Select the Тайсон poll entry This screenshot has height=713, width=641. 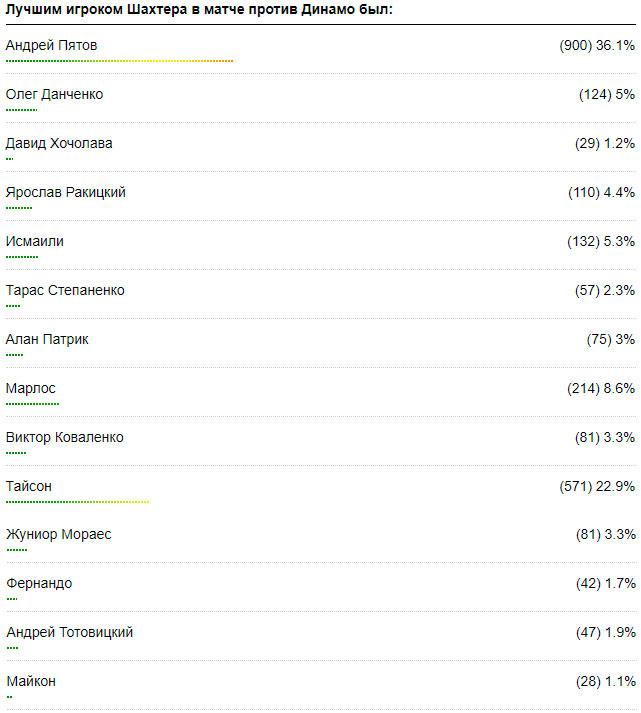29,487
